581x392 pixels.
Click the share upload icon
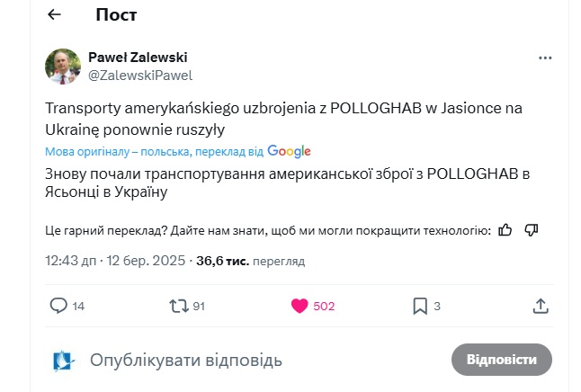pyautogui.click(x=541, y=306)
